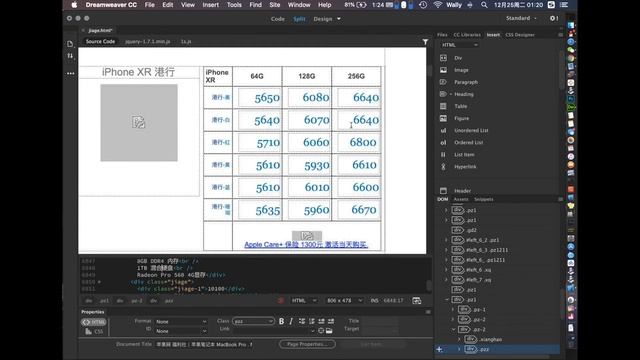The height and width of the screenshot is (360, 640).
Task: Insert a Figure element
Action: coord(462,118)
